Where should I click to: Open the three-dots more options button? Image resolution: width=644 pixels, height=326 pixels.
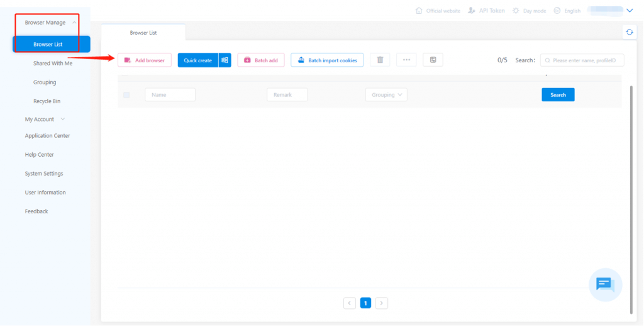coord(406,60)
